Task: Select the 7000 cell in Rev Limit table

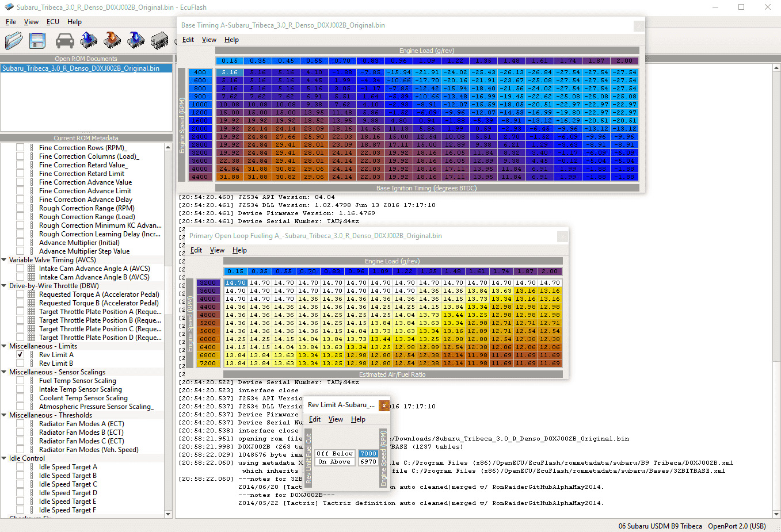Action: click(x=368, y=454)
